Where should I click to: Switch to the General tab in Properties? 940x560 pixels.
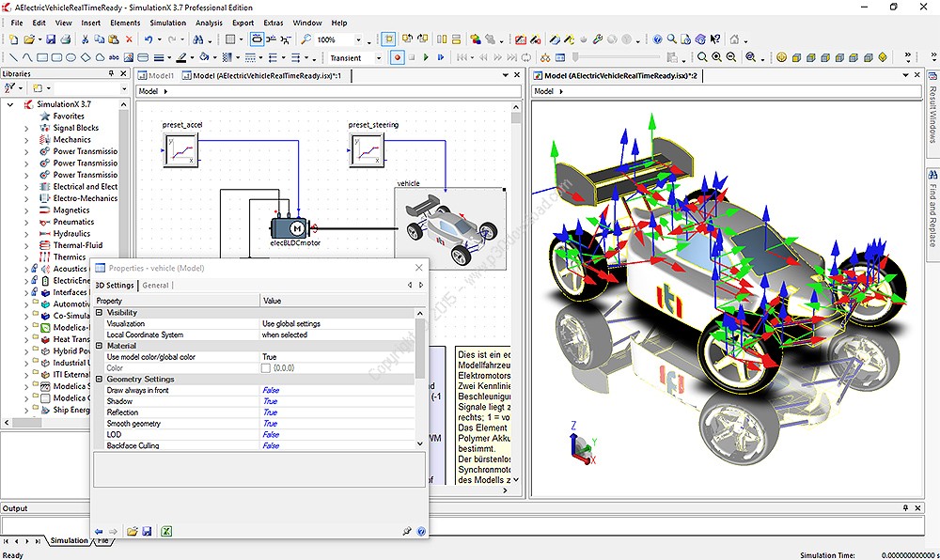pyautogui.click(x=155, y=286)
